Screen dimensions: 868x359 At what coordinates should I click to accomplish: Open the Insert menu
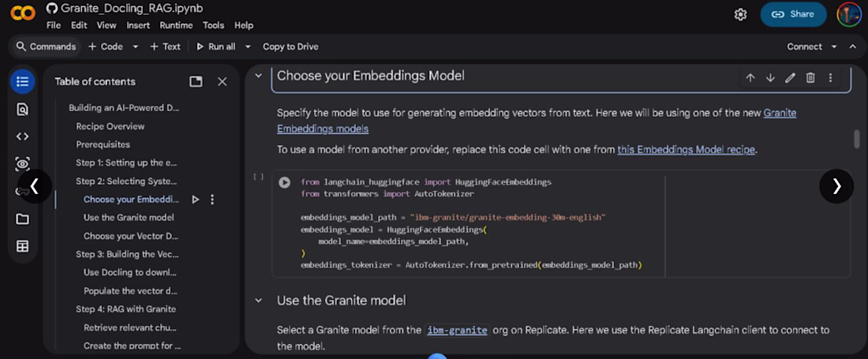138,25
